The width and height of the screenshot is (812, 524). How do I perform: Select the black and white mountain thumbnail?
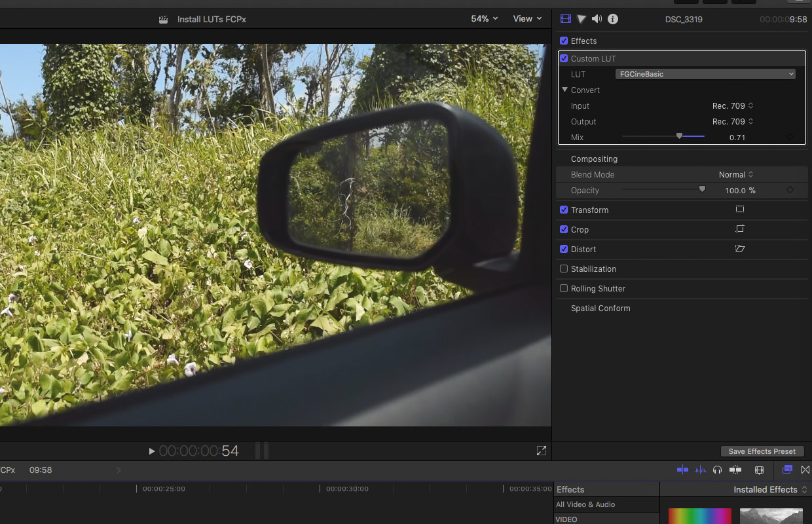coord(771,516)
